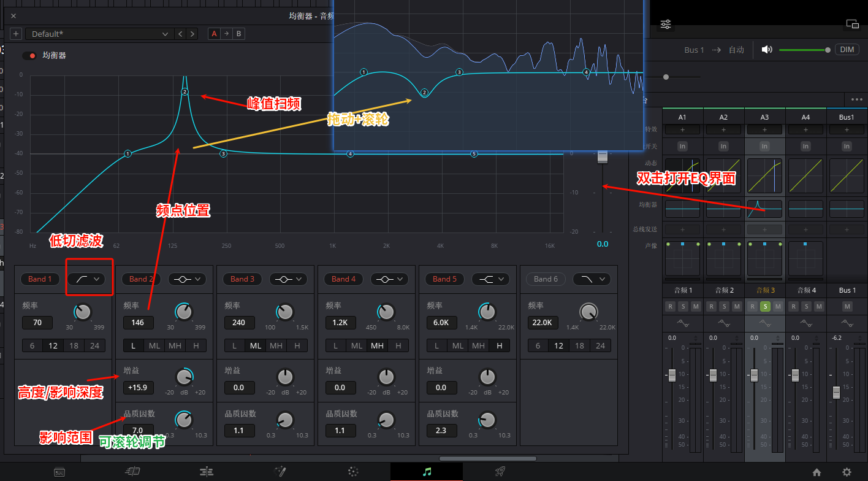Open the Fusion page icon
Screen dimensions: 868x481
(280, 472)
